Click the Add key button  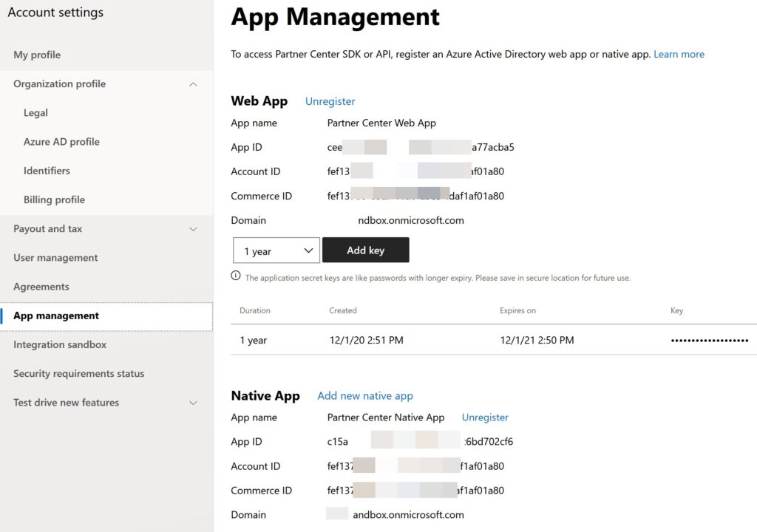[x=365, y=250]
